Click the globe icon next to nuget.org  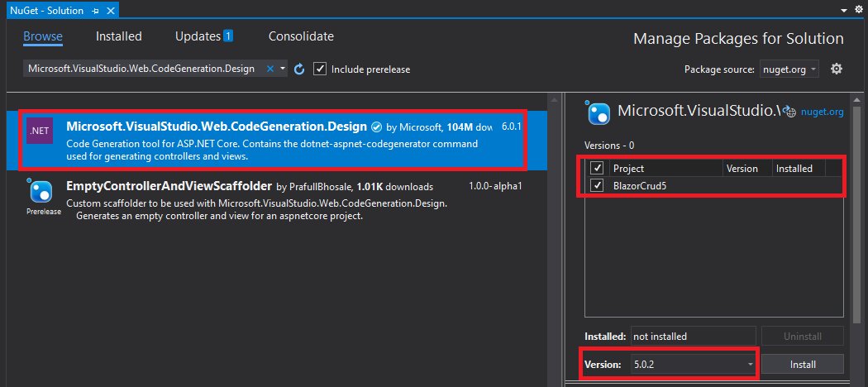click(792, 112)
